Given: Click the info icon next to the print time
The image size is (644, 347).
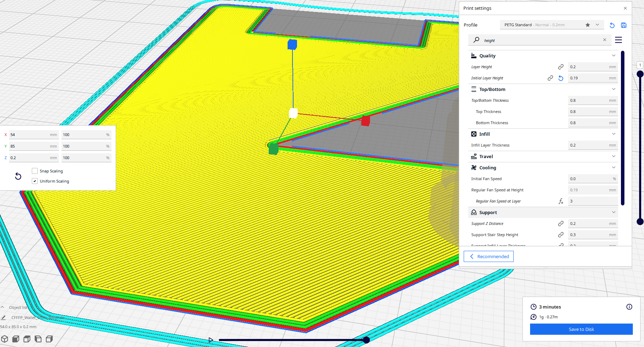Looking at the screenshot, I should tap(629, 307).
